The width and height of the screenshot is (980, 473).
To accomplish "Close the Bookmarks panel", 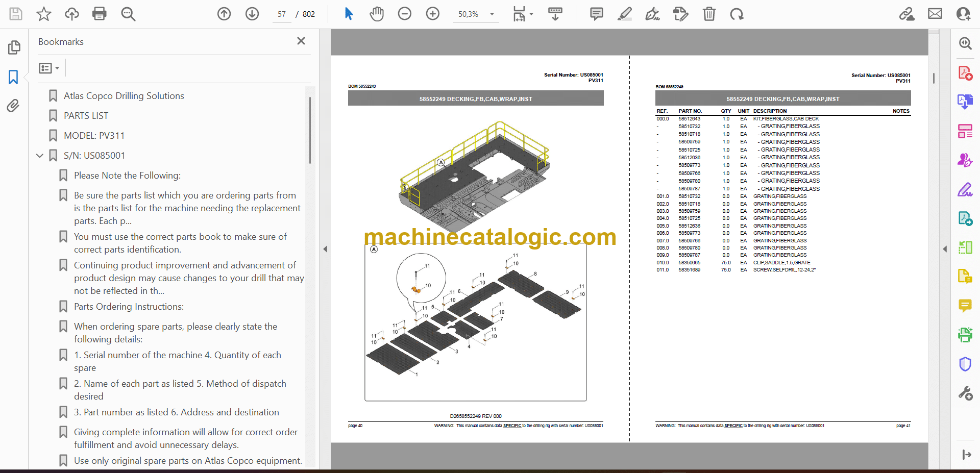I will [301, 41].
